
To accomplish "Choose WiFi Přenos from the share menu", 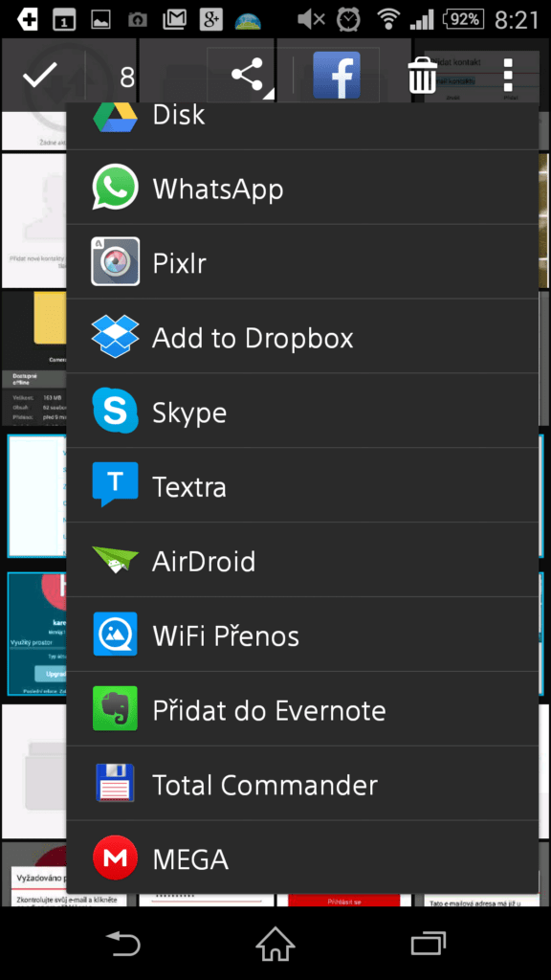I will coord(302,635).
